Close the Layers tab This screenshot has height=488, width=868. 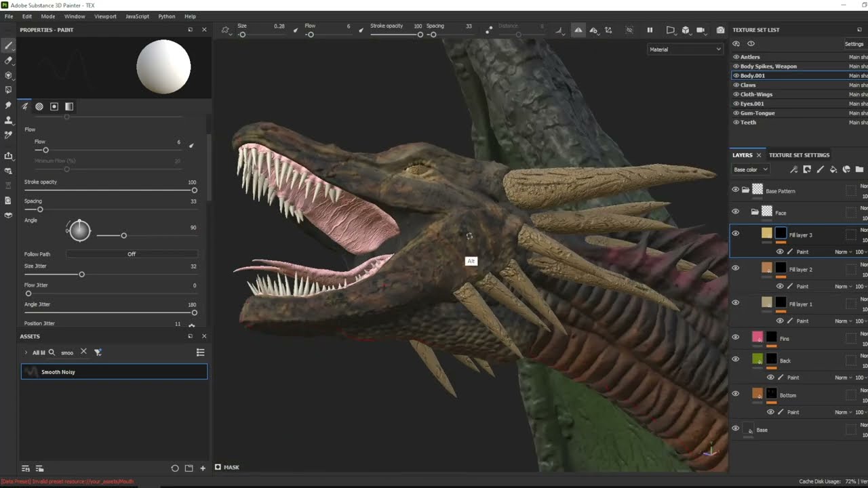click(759, 155)
